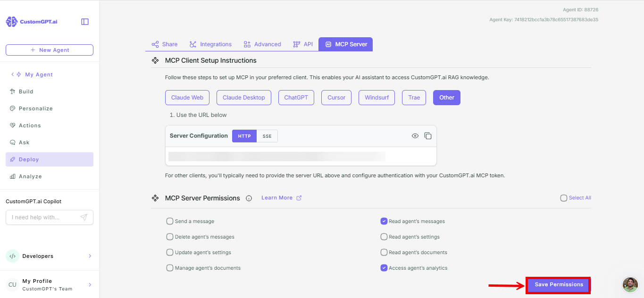This screenshot has width=644, height=298.
Task: Uncheck Read agent's messages permission
Action: [x=384, y=221]
